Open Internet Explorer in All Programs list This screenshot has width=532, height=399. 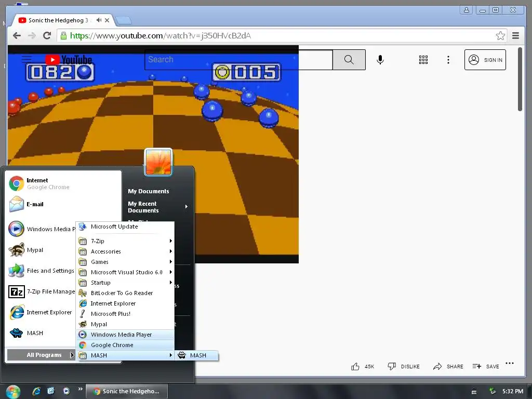pyautogui.click(x=125, y=303)
